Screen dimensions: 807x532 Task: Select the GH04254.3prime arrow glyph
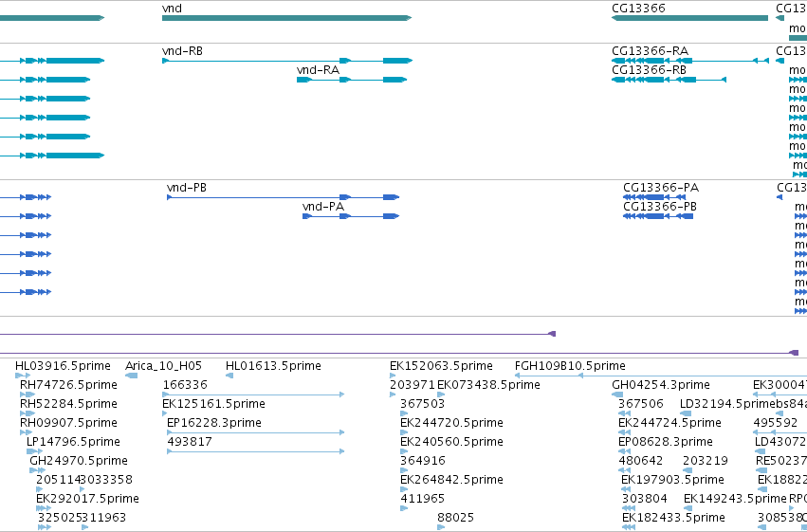coord(617,394)
